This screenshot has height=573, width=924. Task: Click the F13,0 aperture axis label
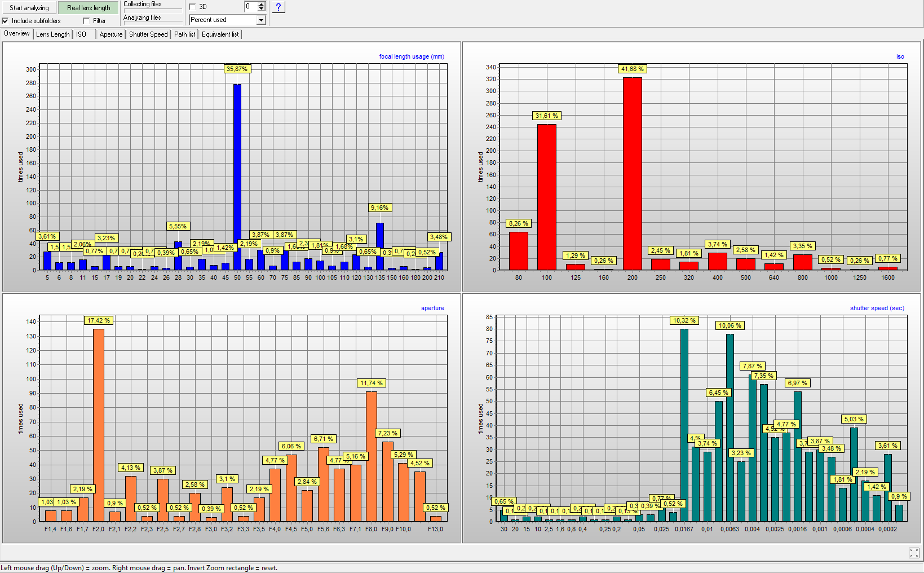(x=435, y=529)
